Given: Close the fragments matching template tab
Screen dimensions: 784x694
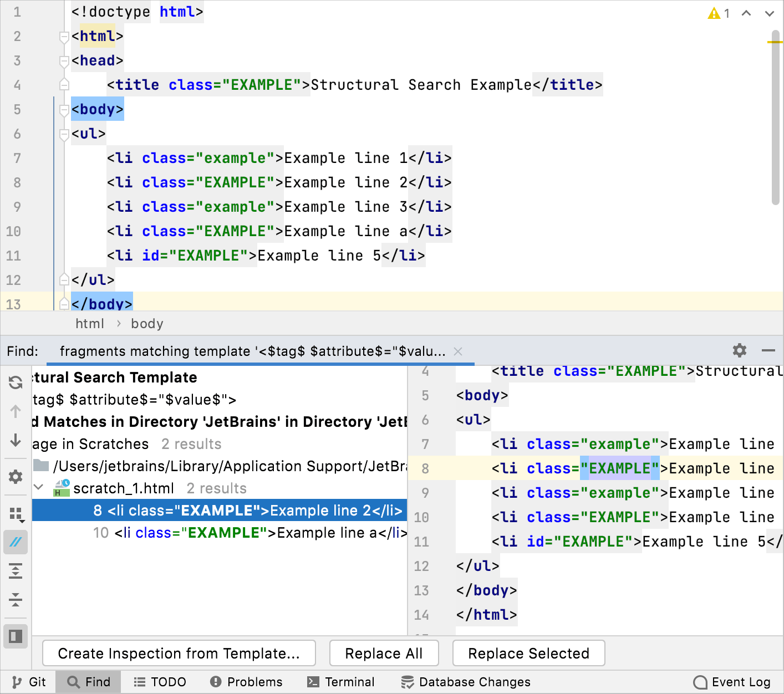Looking at the screenshot, I should pos(458,351).
